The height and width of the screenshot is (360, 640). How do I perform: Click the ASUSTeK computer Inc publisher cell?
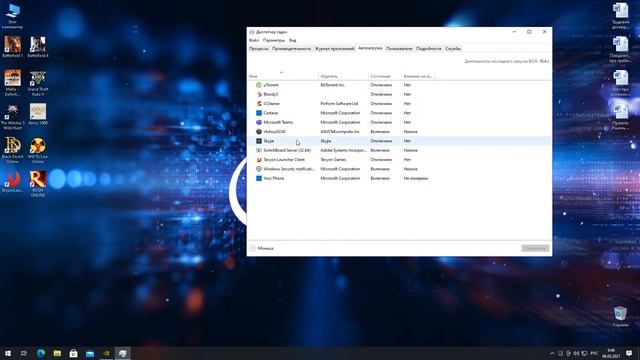340,131
